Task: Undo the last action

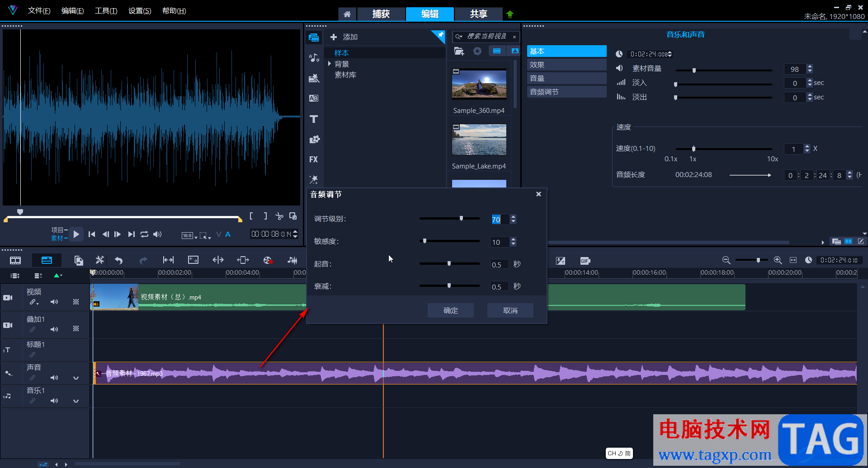Action: coord(119,260)
